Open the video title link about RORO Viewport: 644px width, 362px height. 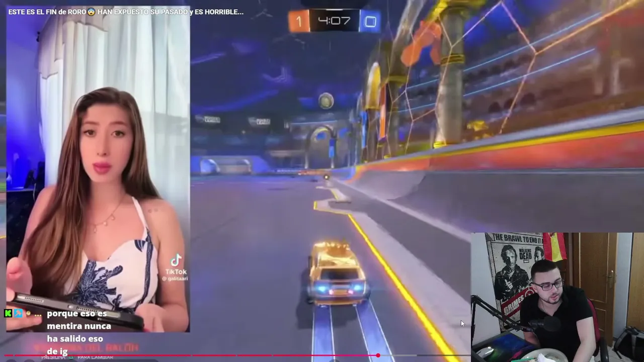[x=126, y=12]
